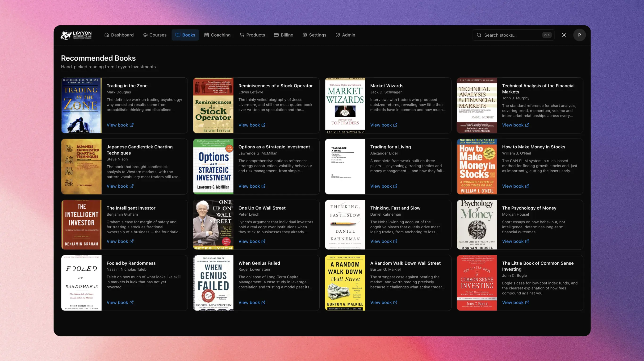644x361 pixels.
Task: Click the author name 'Benjamin Graham'
Action: pos(122,214)
